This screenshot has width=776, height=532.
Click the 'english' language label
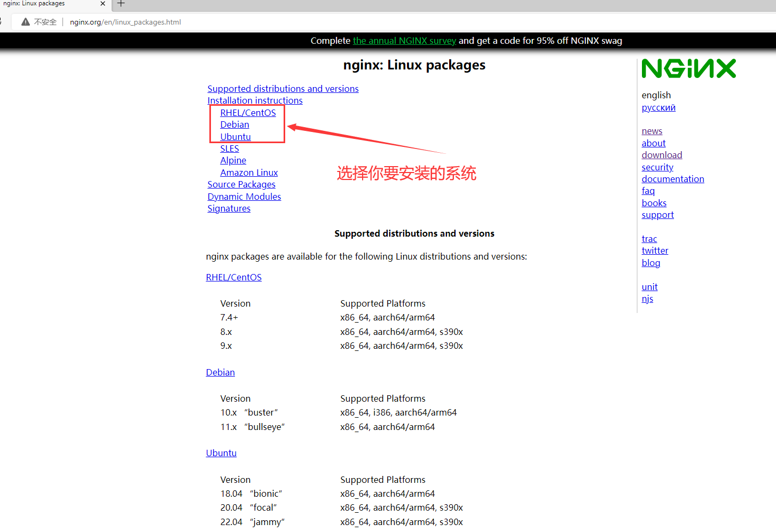coord(656,95)
